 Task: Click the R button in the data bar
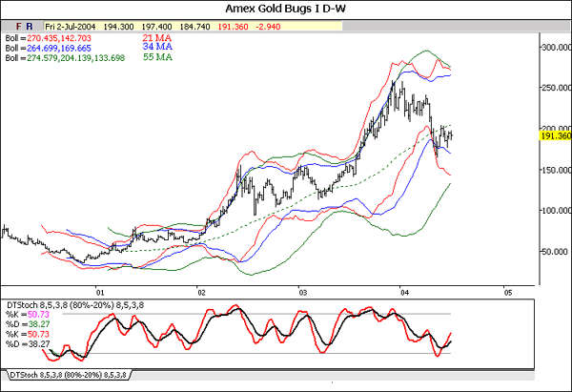(x=30, y=27)
